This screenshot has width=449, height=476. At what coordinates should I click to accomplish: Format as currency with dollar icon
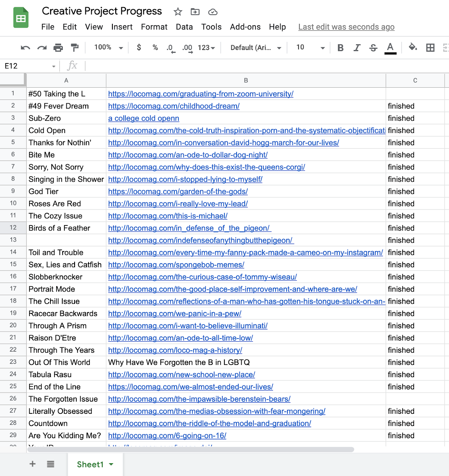[x=139, y=47]
